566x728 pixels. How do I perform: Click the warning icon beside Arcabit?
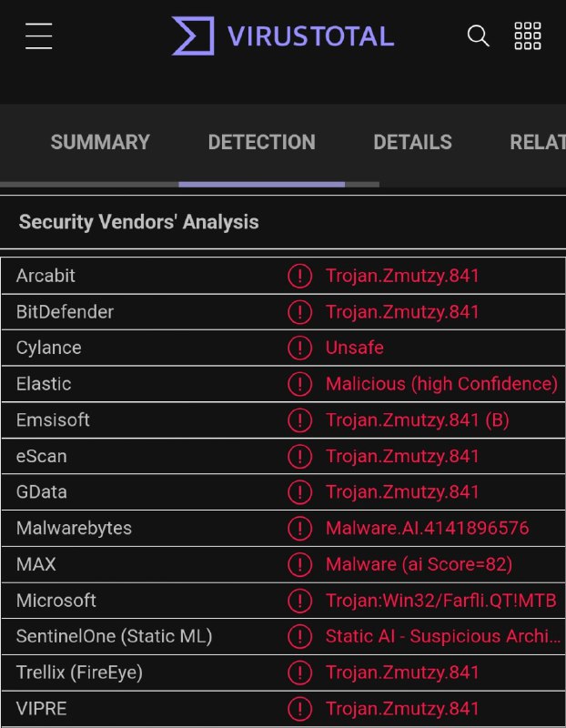[299, 276]
